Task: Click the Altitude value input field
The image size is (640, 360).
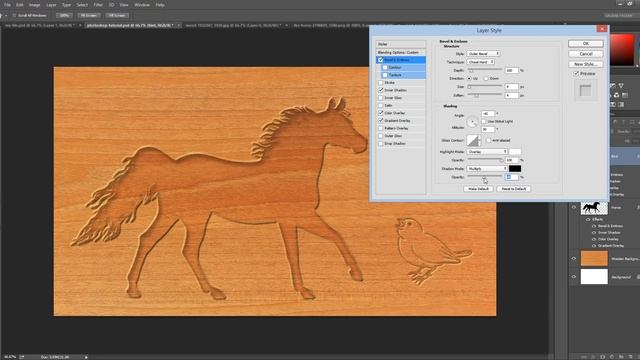Action: [x=488, y=129]
